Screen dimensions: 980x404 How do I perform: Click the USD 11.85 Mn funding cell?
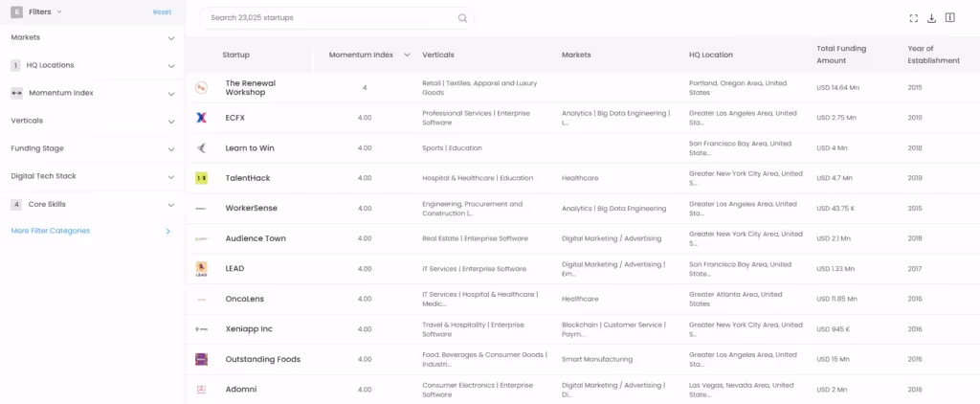[x=838, y=299]
